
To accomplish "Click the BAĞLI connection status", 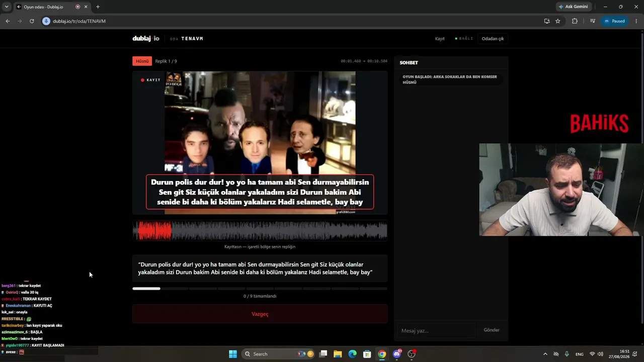I will point(464,39).
